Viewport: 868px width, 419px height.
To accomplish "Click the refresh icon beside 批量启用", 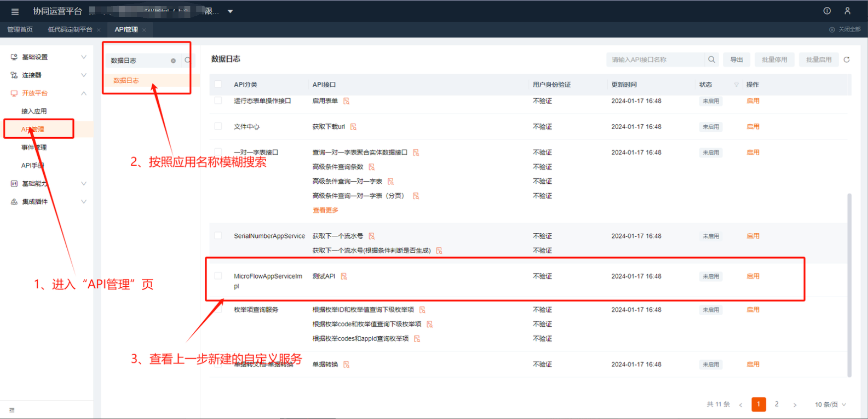I will [847, 59].
